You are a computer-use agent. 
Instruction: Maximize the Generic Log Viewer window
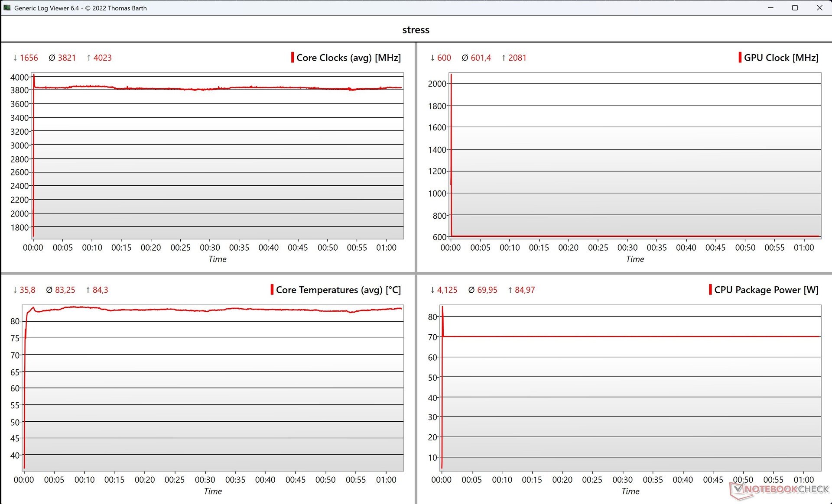point(795,8)
